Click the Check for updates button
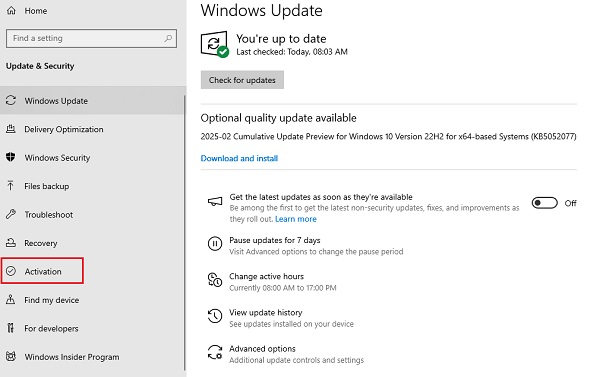This screenshot has width=600, height=377. click(242, 80)
